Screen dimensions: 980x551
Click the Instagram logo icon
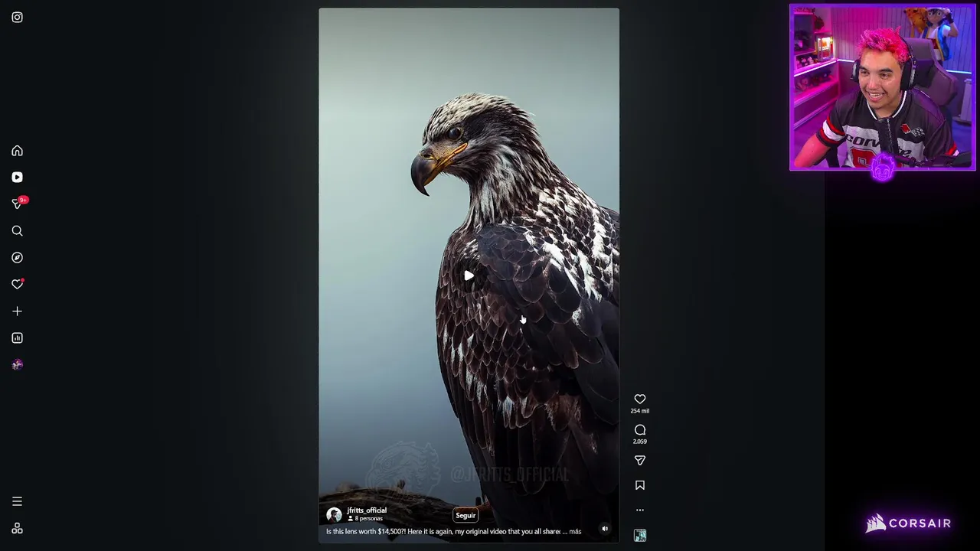click(x=17, y=17)
